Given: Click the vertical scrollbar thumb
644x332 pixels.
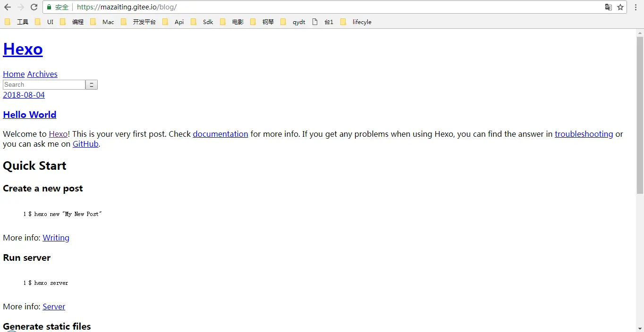Looking at the screenshot, I should click(640, 115).
